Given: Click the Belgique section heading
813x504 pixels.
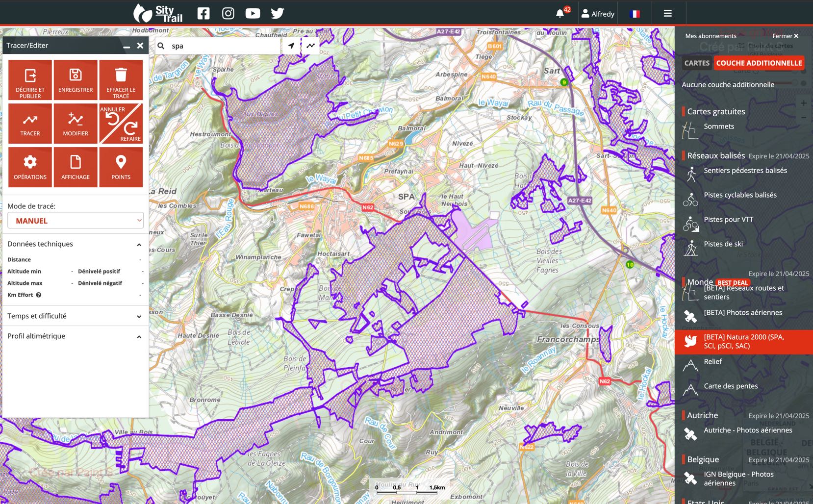Looking at the screenshot, I should point(703,459).
